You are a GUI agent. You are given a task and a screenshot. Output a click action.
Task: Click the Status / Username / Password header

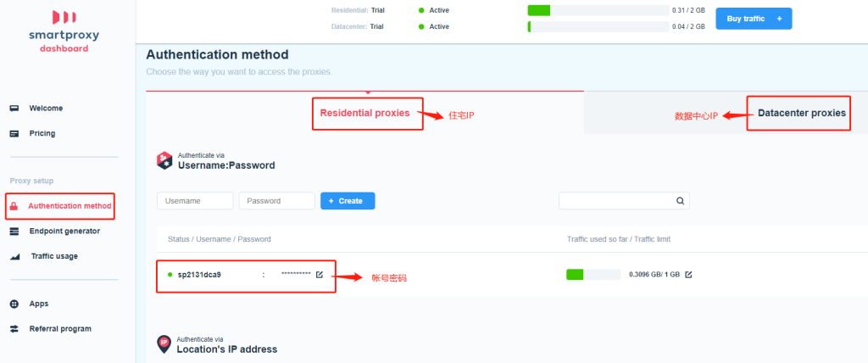pos(220,239)
